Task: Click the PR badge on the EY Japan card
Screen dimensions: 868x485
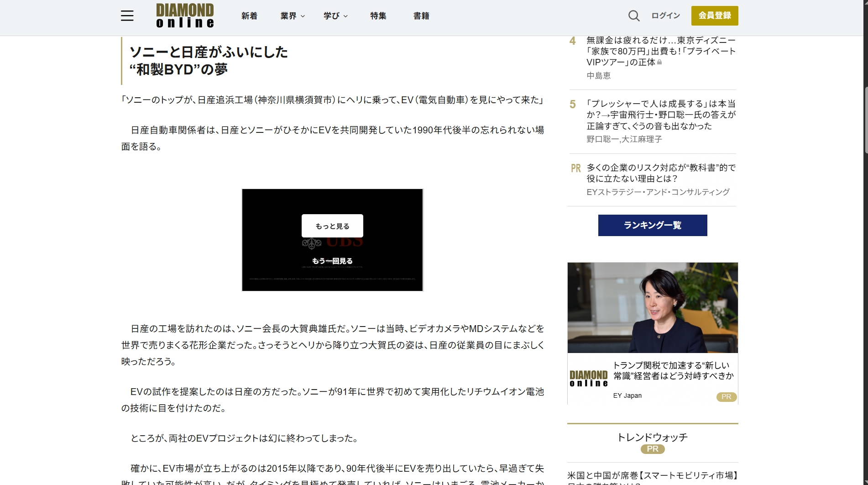Action: coord(726,397)
